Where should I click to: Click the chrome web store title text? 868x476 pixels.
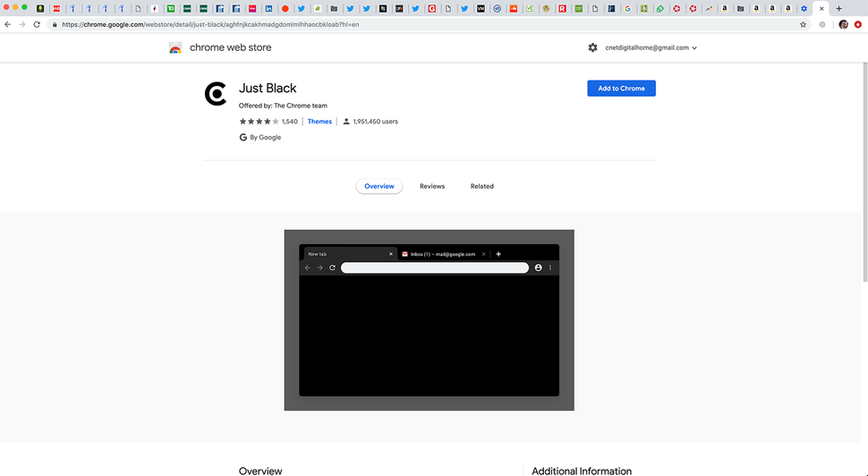pos(230,47)
